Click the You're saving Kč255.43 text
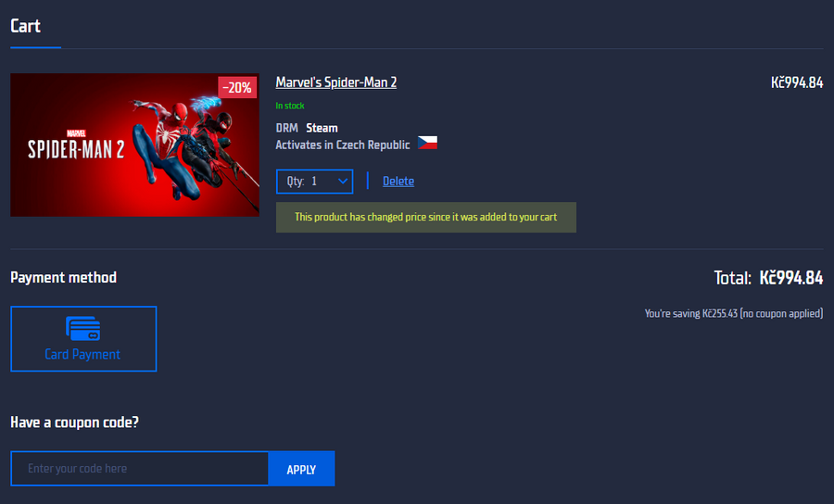Screen dimensions: 834x504 [x=733, y=314]
